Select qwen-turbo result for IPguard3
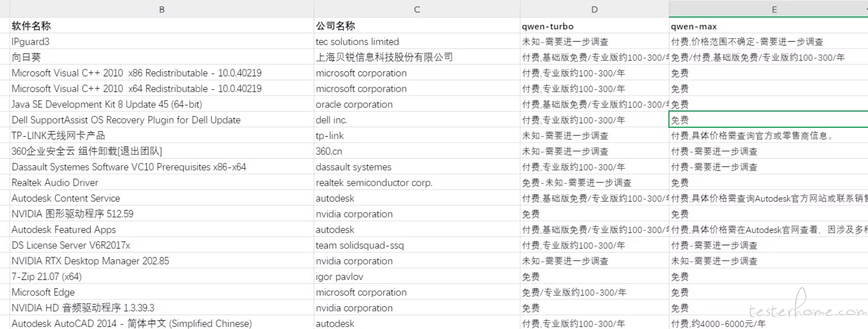Viewport: 868px width, 329px height. click(x=594, y=42)
